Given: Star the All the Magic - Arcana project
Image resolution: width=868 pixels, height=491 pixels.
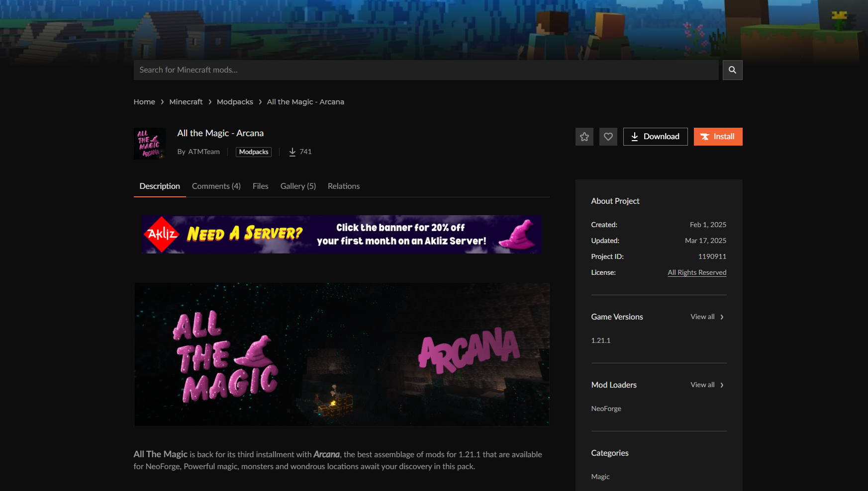Looking at the screenshot, I should click(584, 136).
